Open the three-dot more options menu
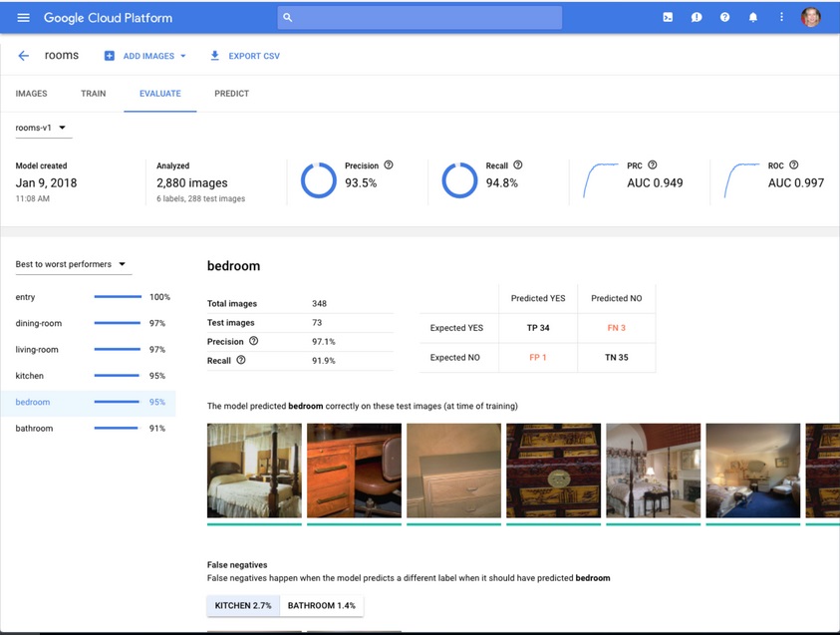The image size is (840, 635). 781,18
